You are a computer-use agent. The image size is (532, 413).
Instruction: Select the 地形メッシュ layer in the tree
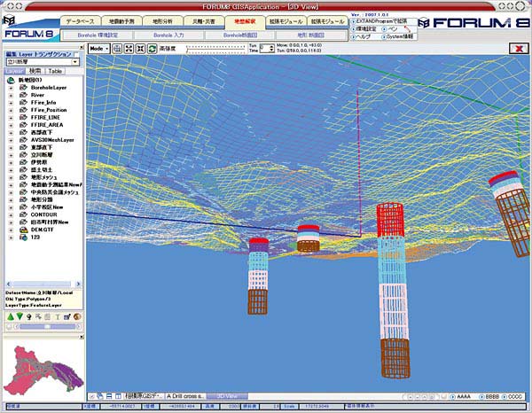click(x=43, y=177)
